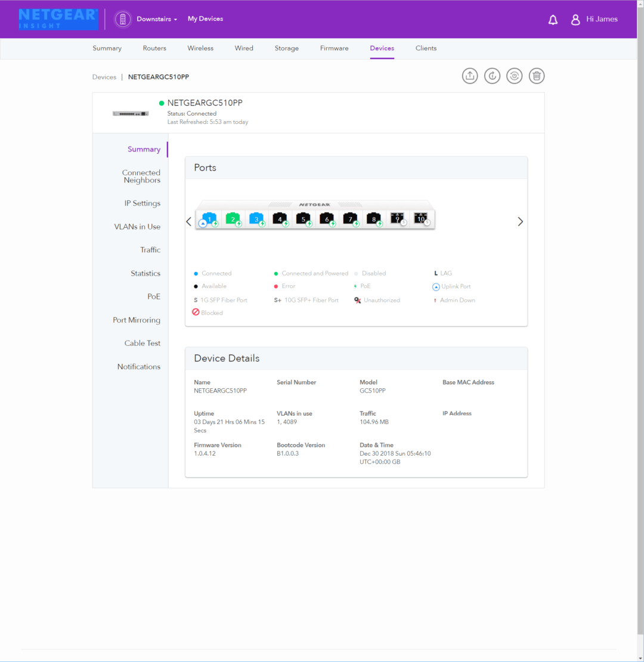Image resolution: width=644 pixels, height=662 pixels.
Task: Click the firmware update circular arrow icon
Action: [x=492, y=76]
